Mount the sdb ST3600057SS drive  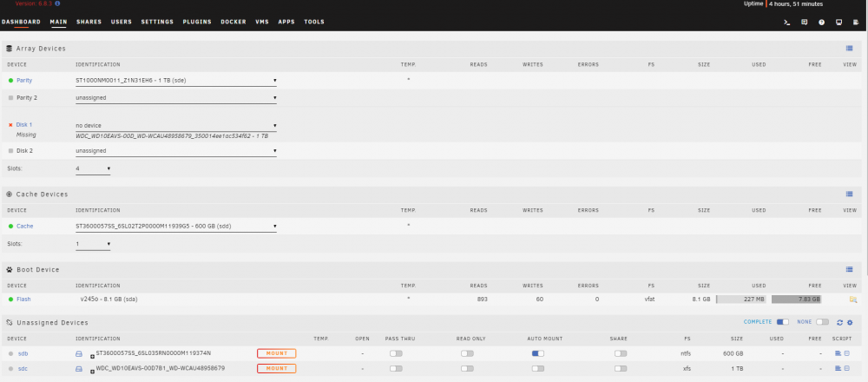[276, 353]
